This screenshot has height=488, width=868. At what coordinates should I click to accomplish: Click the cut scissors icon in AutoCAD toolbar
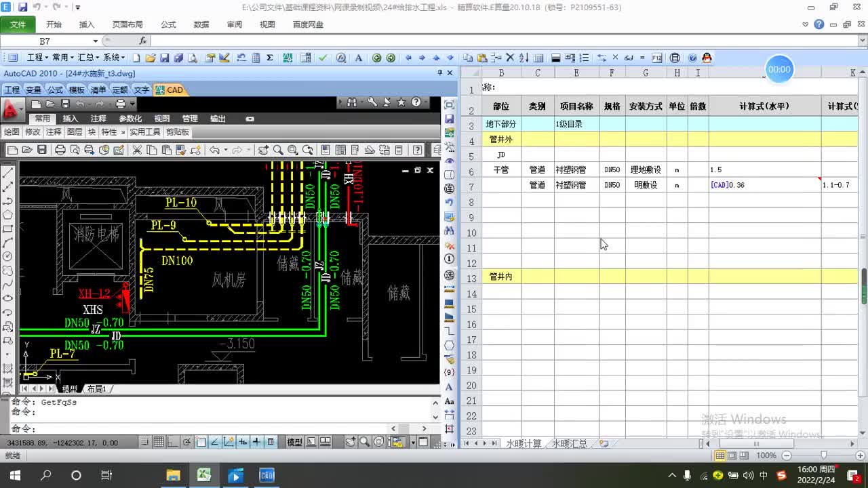[137, 150]
